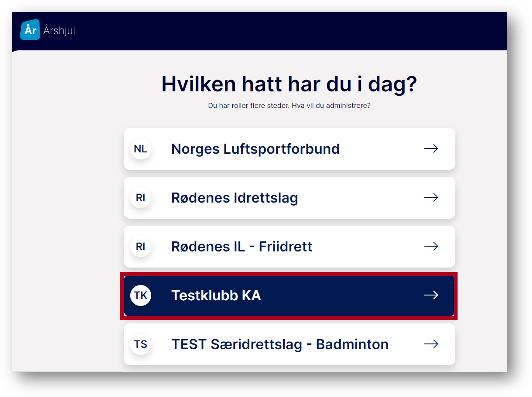Choose TEST Særidrettslag - Badminton
Image resolution: width=532 pixels, height=397 pixels.
pyautogui.click(x=289, y=344)
